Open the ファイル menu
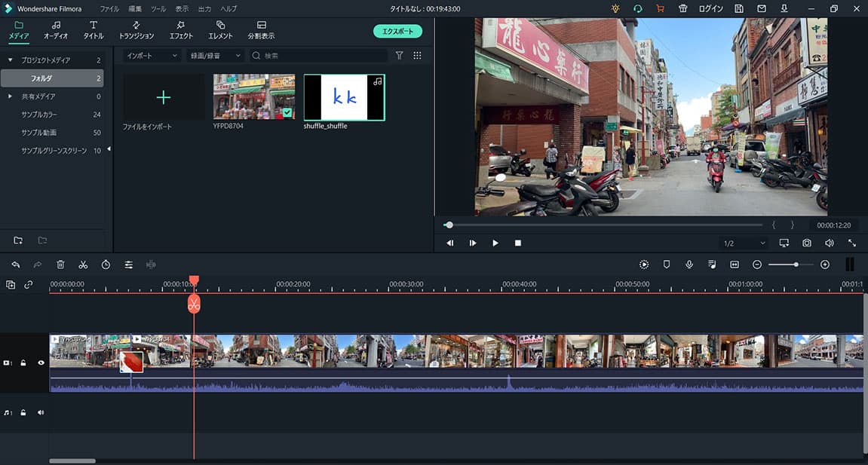Viewport: 868px width, 465px height. click(109, 8)
